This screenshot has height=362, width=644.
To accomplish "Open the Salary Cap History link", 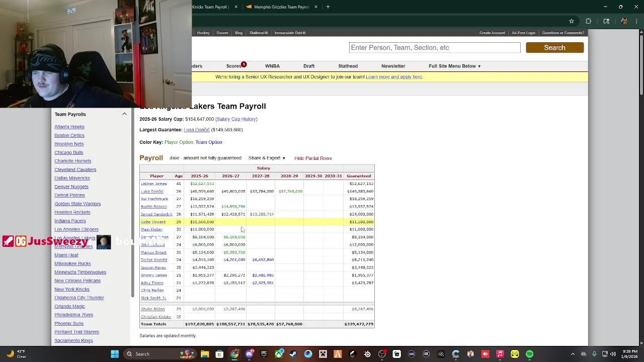I will (236, 119).
